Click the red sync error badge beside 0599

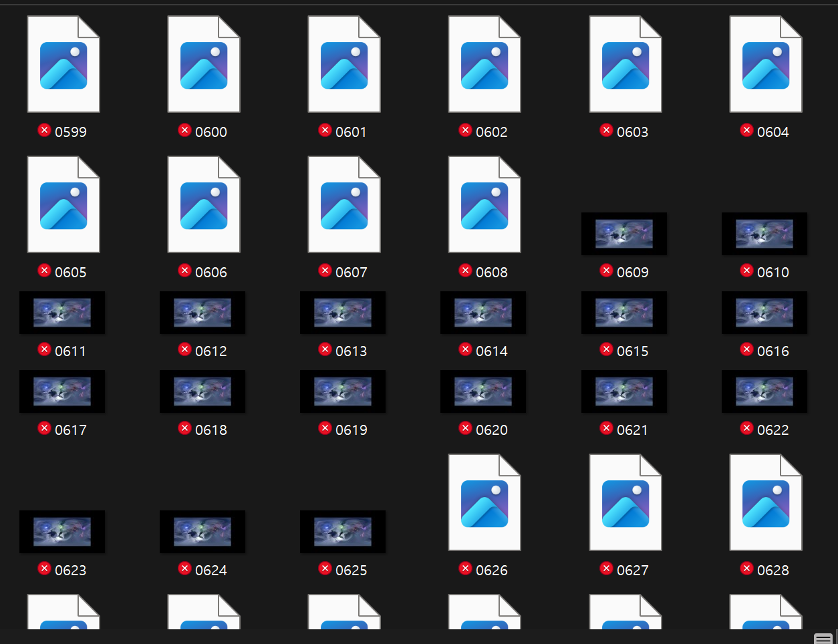coord(44,130)
